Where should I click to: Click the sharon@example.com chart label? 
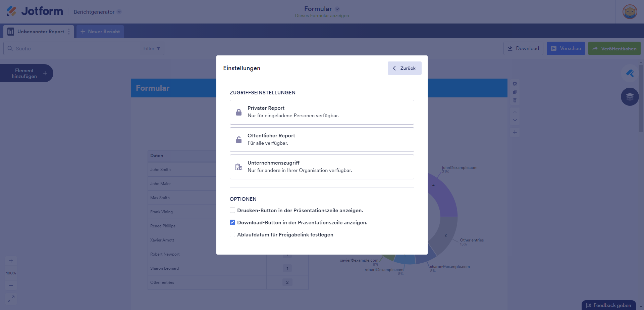tap(450, 267)
